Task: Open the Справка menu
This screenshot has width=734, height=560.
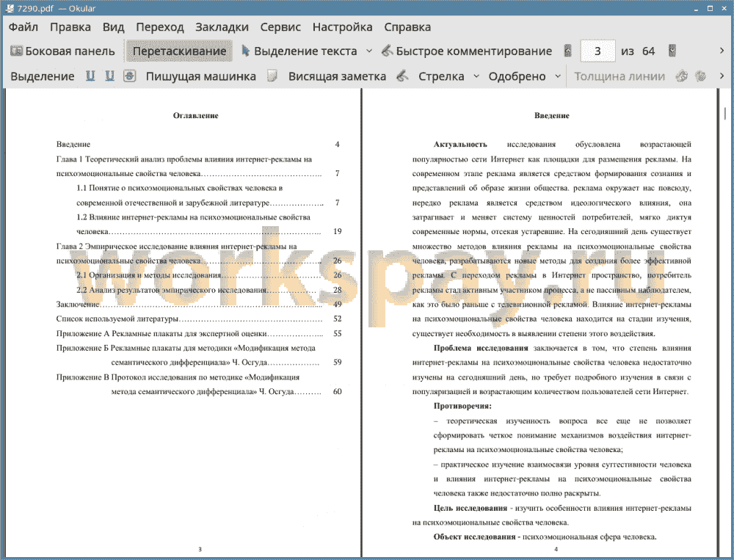Action: 407,27
